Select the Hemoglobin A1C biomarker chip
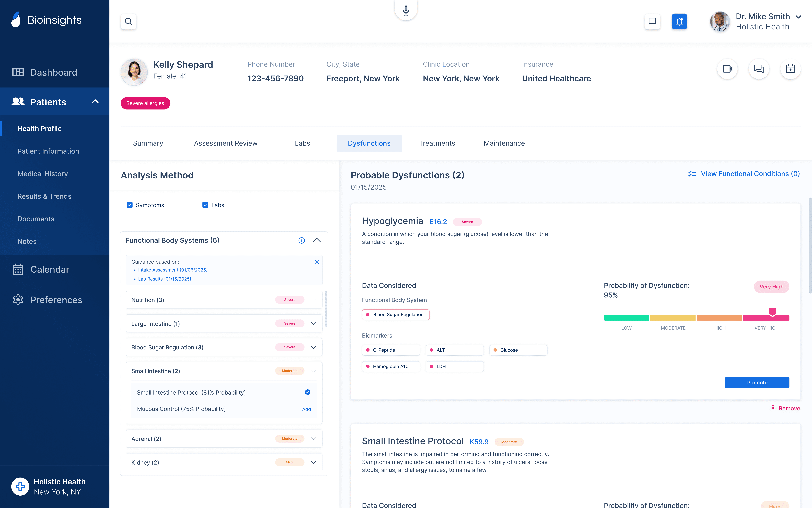Image resolution: width=812 pixels, height=508 pixels. pos(391,367)
